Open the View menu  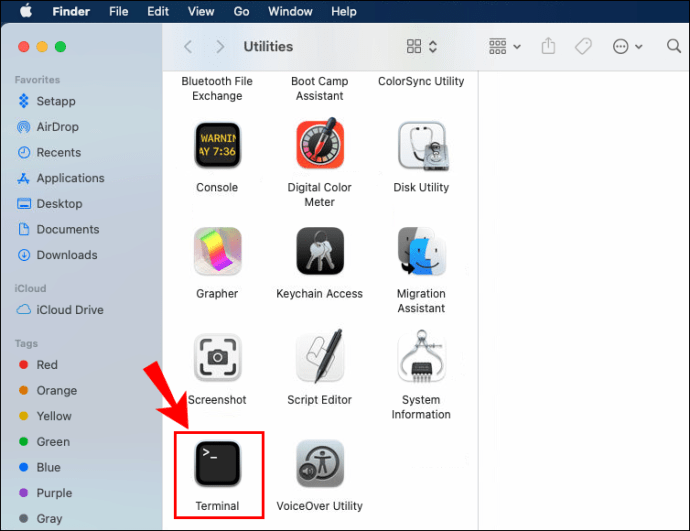201,11
